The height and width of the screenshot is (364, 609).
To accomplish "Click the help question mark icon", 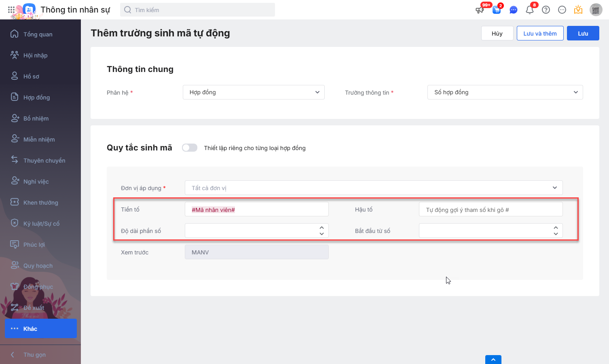I will pyautogui.click(x=546, y=10).
